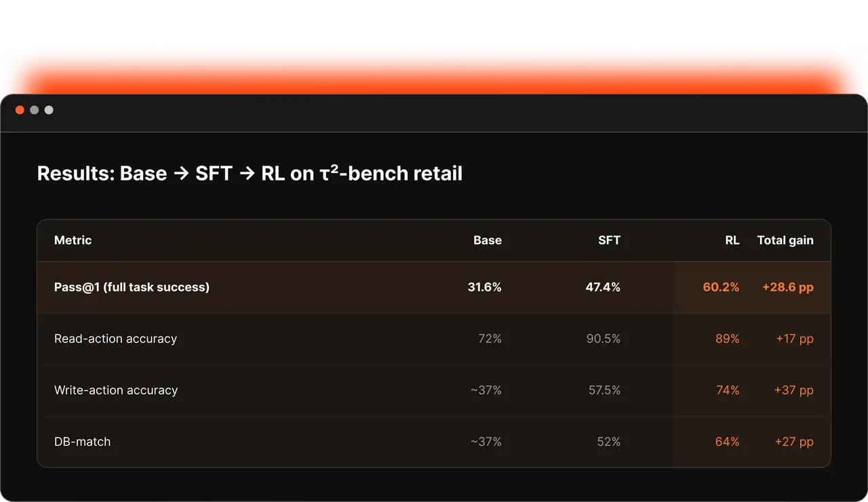Image resolution: width=868 pixels, height=502 pixels.
Task: Click the Read-action accuracy row label
Action: (x=115, y=339)
